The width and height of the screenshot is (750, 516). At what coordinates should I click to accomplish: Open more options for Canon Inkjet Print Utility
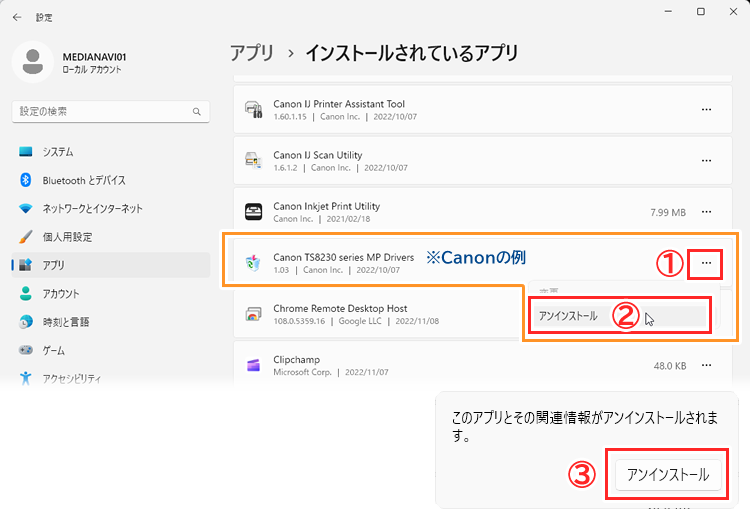click(706, 212)
